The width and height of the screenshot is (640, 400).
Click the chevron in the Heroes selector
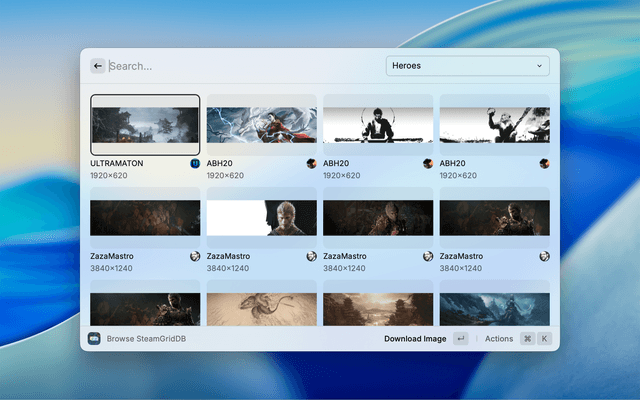click(540, 66)
